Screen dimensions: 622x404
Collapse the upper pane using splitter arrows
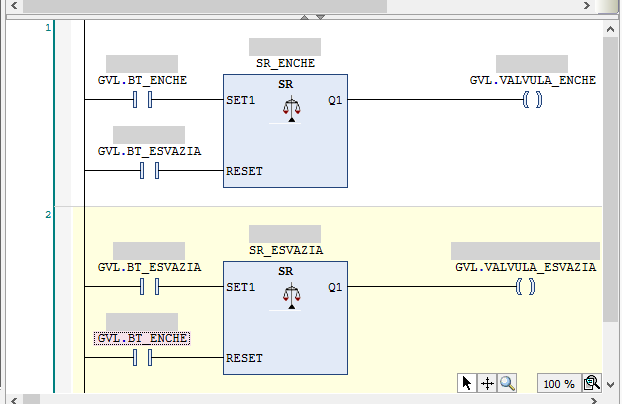(x=306, y=17)
